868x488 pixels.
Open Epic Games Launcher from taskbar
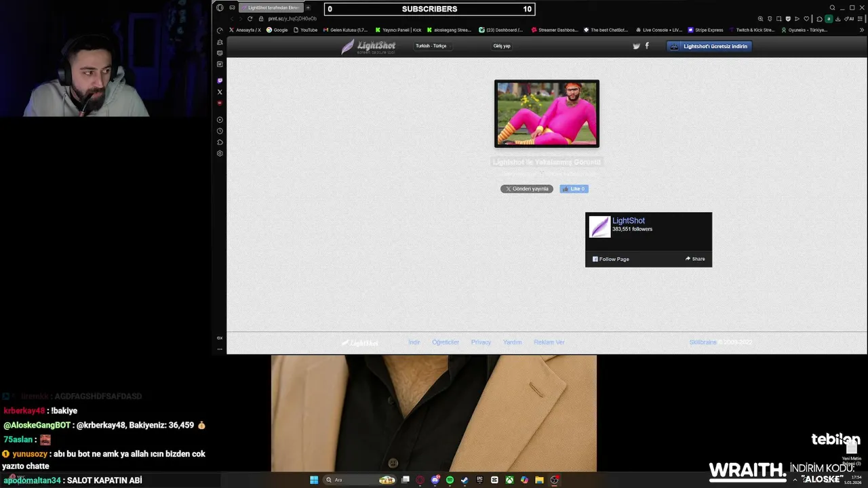[479, 480]
